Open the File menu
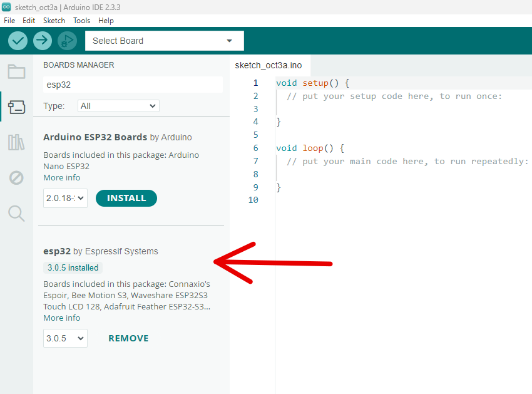 click(9, 21)
